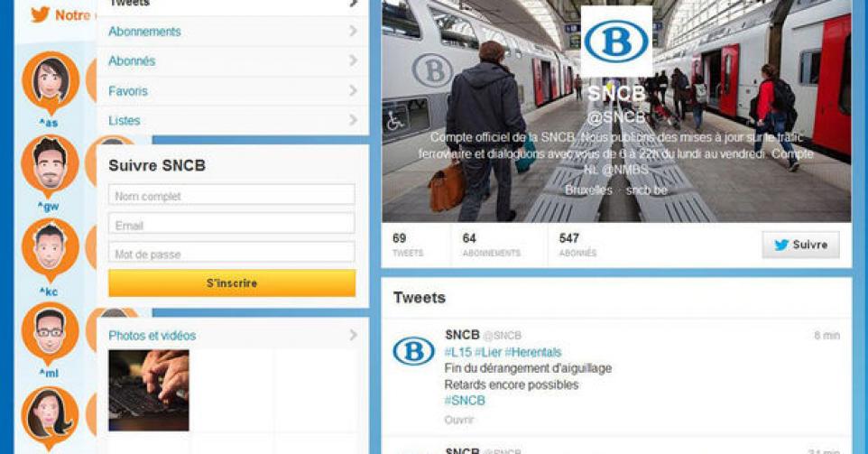Click the #Herentals hashtag link
Image resolution: width=868 pixels, height=454 pixels.
tap(532, 352)
